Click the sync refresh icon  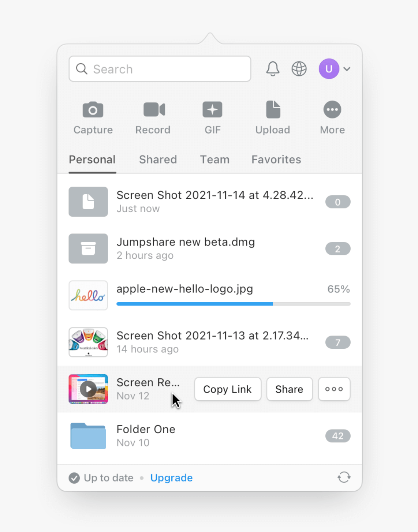tap(344, 477)
